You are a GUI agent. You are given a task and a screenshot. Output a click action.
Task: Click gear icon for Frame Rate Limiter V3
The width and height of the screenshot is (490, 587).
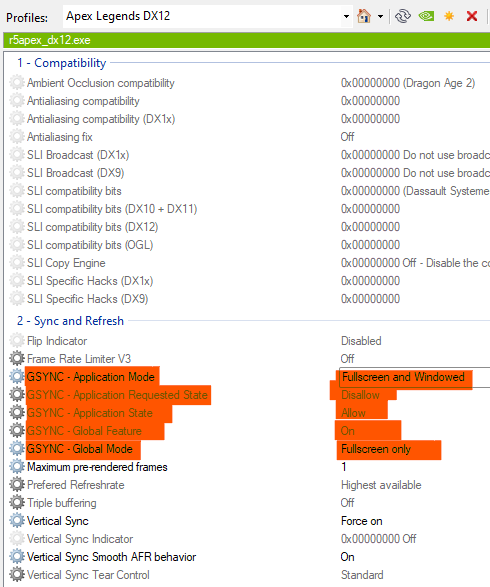pyautogui.click(x=17, y=359)
